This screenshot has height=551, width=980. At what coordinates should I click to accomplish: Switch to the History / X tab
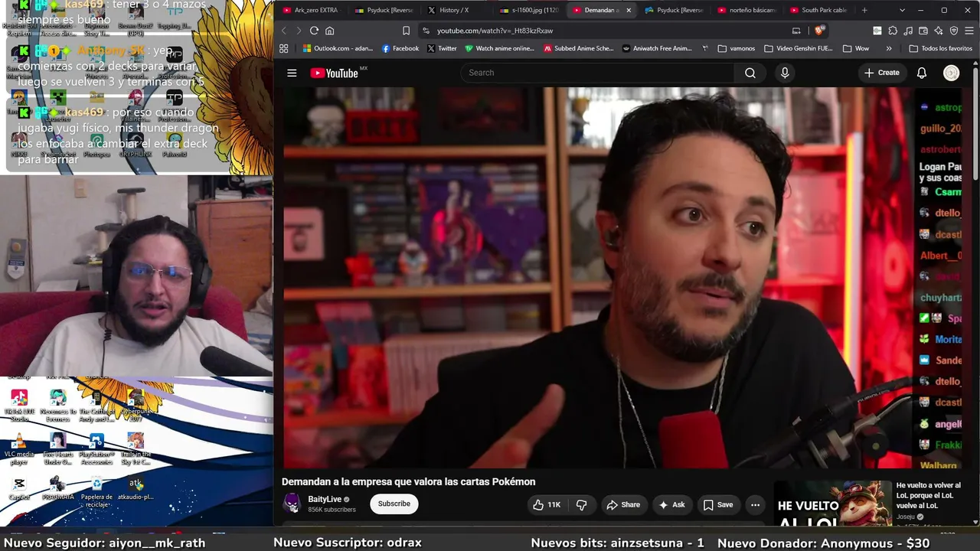(455, 10)
